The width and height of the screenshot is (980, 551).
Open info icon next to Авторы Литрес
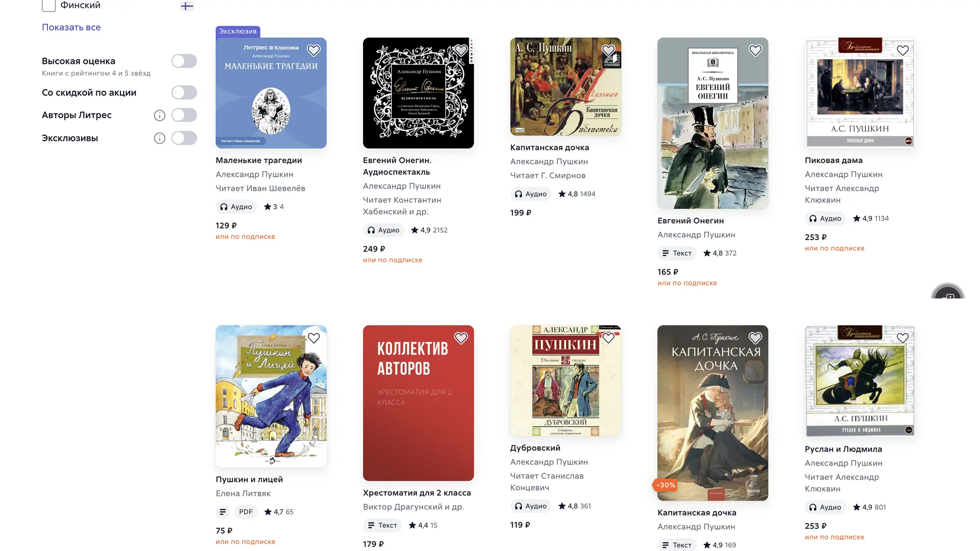(x=159, y=115)
